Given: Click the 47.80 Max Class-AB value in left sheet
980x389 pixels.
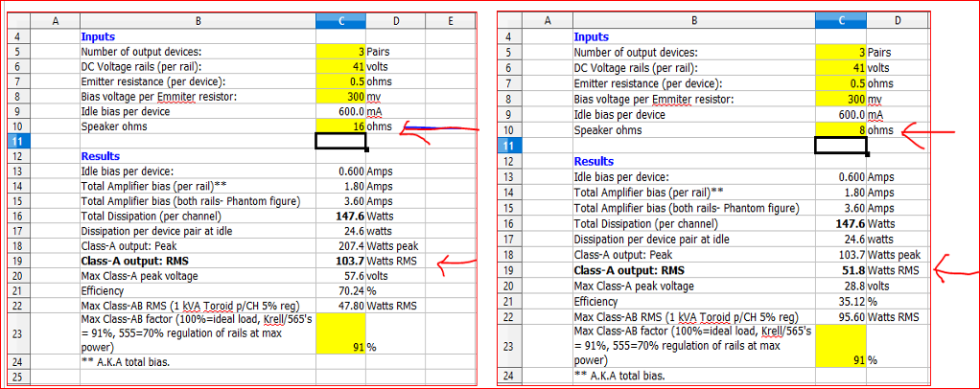Looking at the screenshot, I should [340, 306].
